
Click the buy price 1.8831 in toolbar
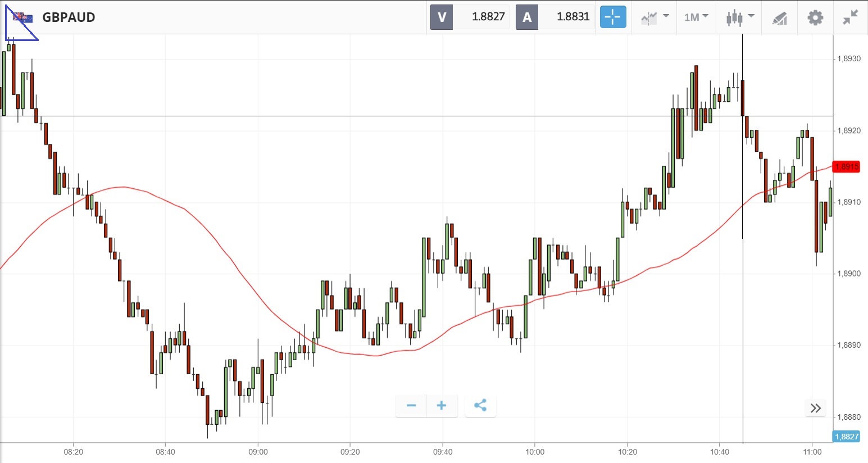(x=573, y=17)
